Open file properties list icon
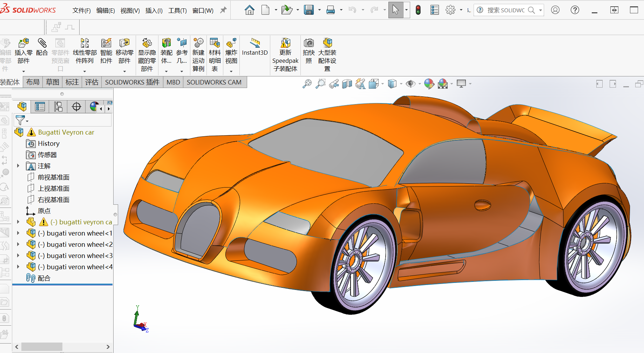The height and width of the screenshot is (353, 644). tap(435, 10)
